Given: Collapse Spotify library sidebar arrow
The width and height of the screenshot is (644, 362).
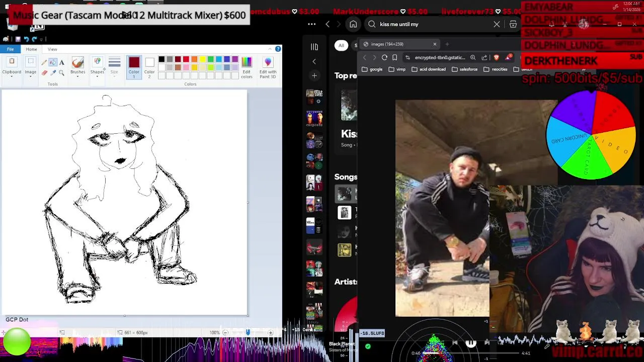Looking at the screenshot, I should point(314,61).
